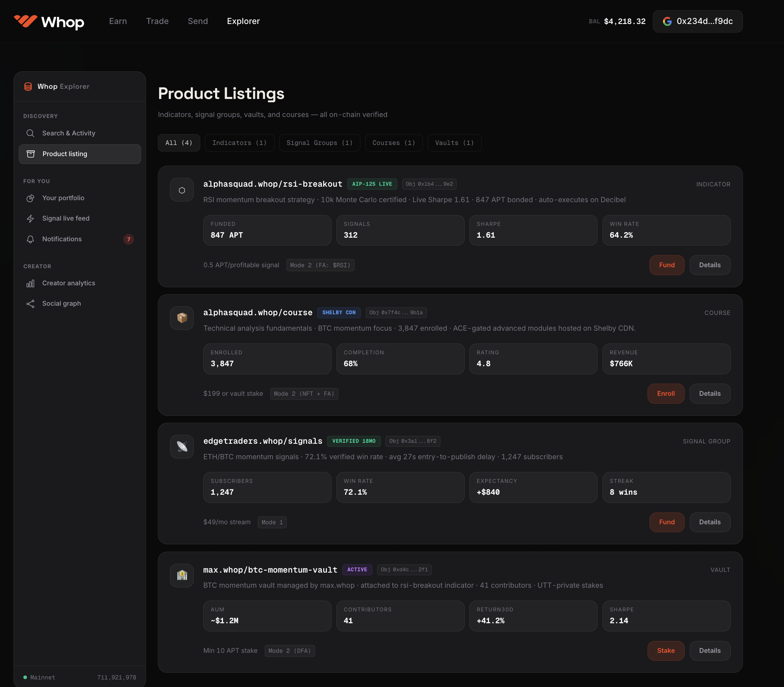784x687 pixels.
Task: Click the Mode 2 (FA: $RSI) tag
Action: click(320, 265)
